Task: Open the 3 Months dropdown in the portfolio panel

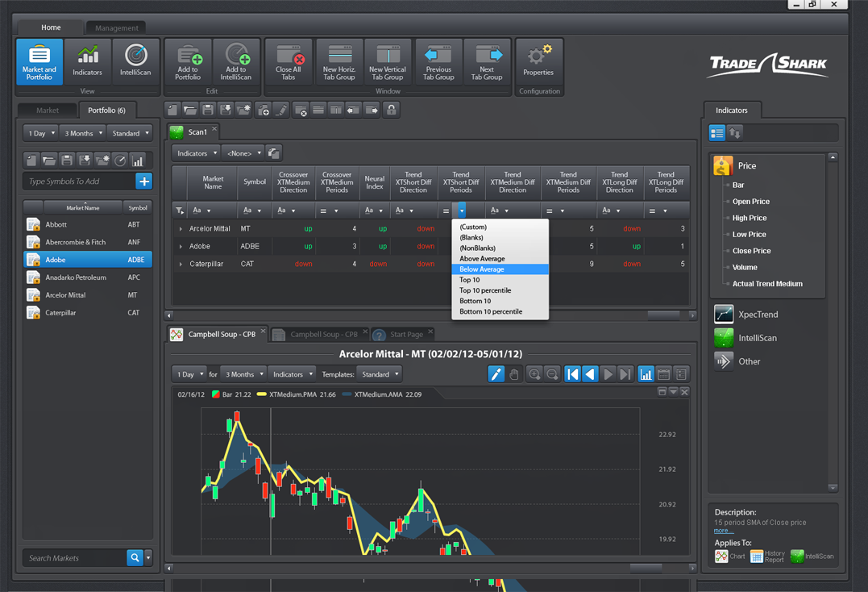Action: [x=84, y=133]
